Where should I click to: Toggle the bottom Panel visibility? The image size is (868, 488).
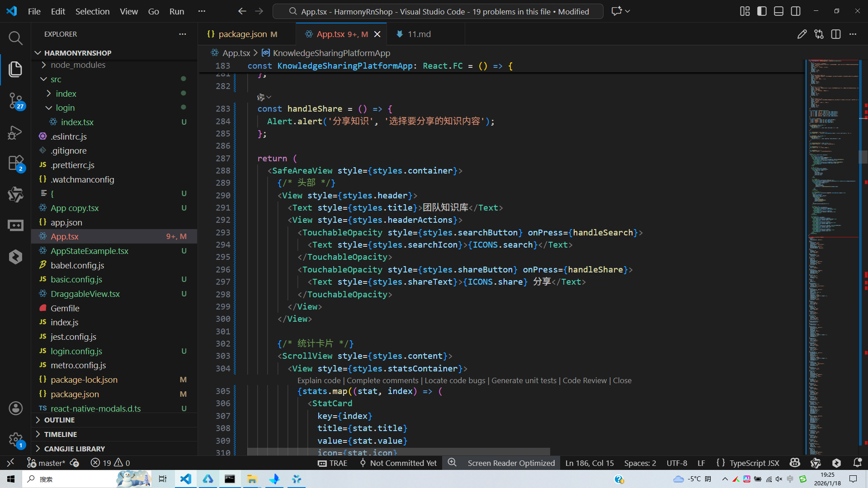[778, 11]
